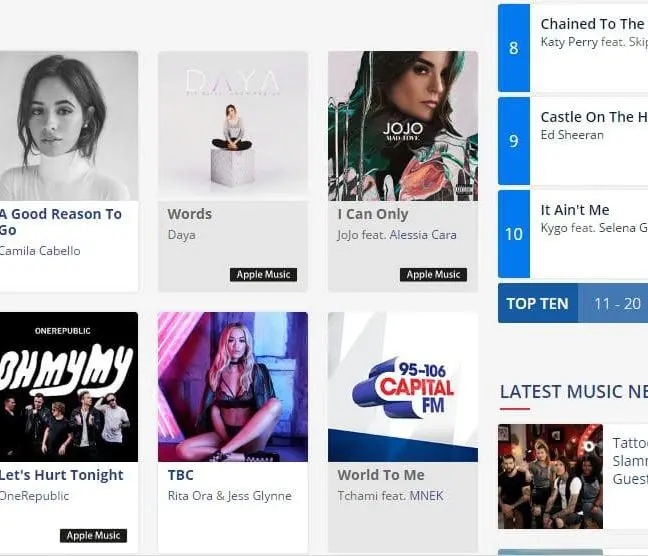
Task: Open the Camila Cabello album cover
Action: coord(69,126)
